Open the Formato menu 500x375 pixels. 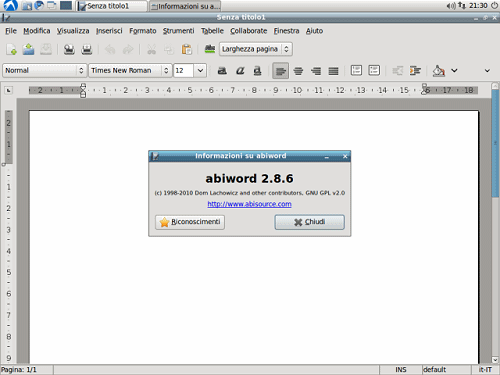143,31
